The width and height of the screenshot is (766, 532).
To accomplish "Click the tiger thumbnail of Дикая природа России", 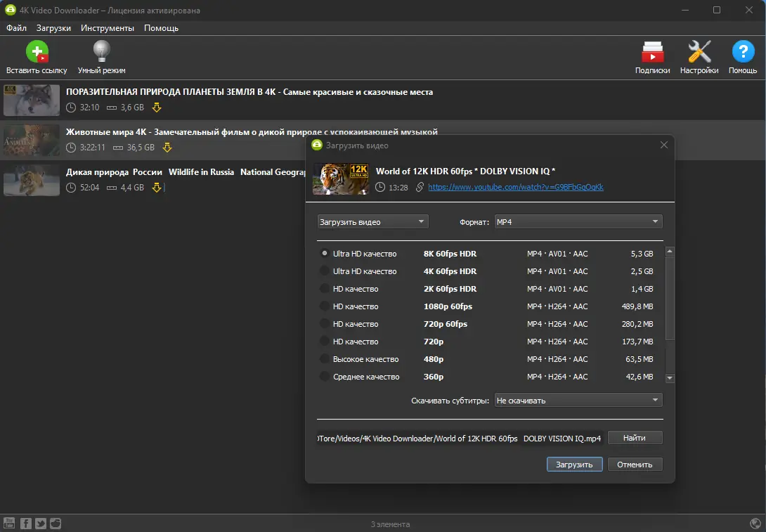I will (31, 181).
